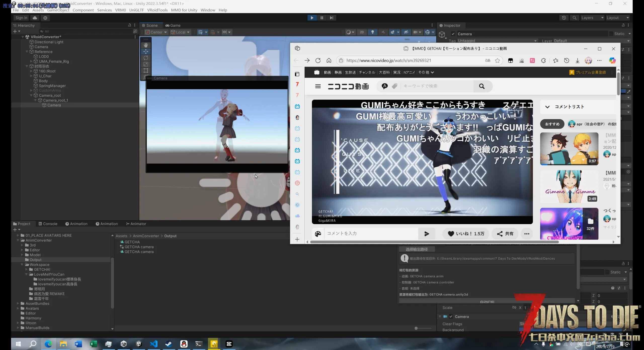The width and height of the screenshot is (644, 350).
Task: Select the Rect tool in Scene toolbar
Action: 146,71
